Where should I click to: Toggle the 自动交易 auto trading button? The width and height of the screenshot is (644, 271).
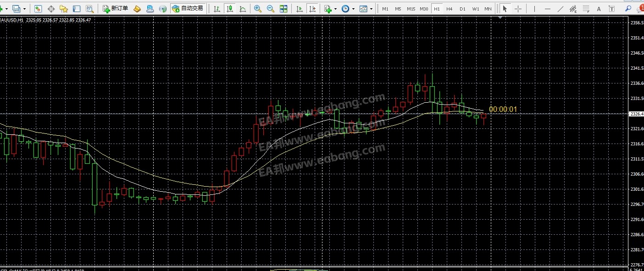pyautogui.click(x=187, y=9)
